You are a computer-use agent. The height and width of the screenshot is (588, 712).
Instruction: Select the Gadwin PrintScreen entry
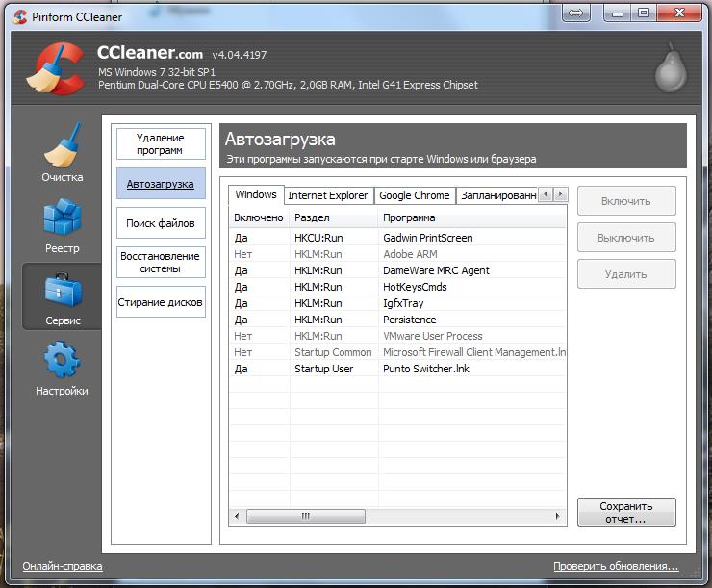click(x=397, y=238)
